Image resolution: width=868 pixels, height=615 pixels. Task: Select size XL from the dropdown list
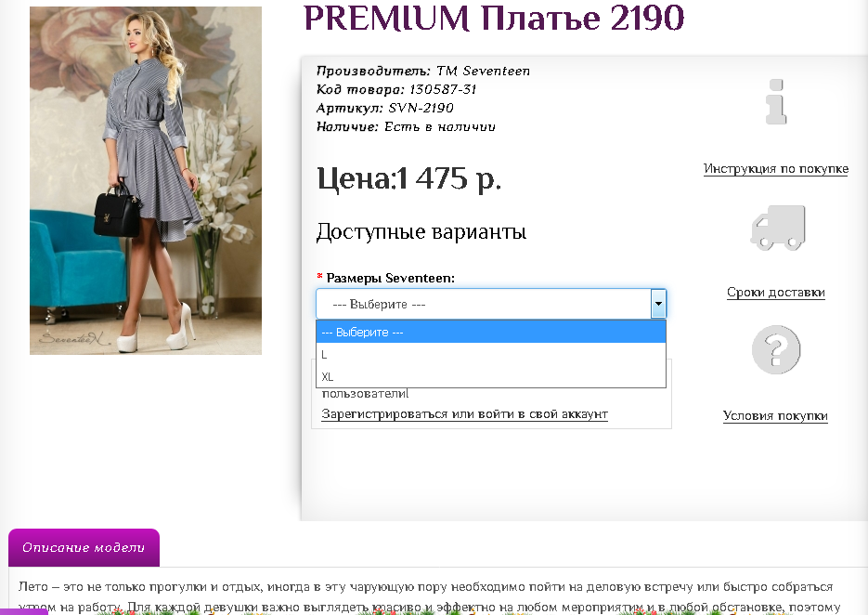click(490, 376)
